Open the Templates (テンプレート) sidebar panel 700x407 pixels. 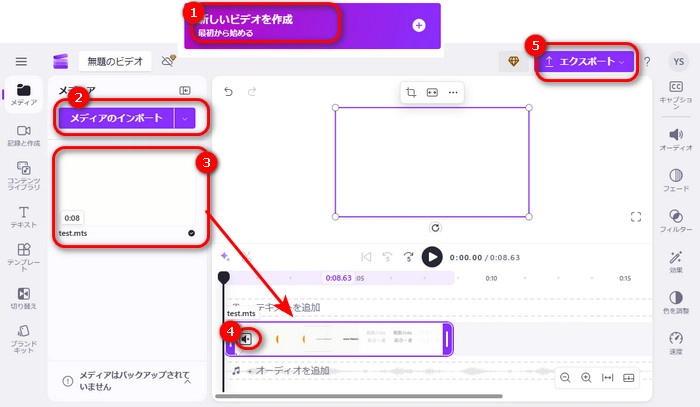pos(23,258)
